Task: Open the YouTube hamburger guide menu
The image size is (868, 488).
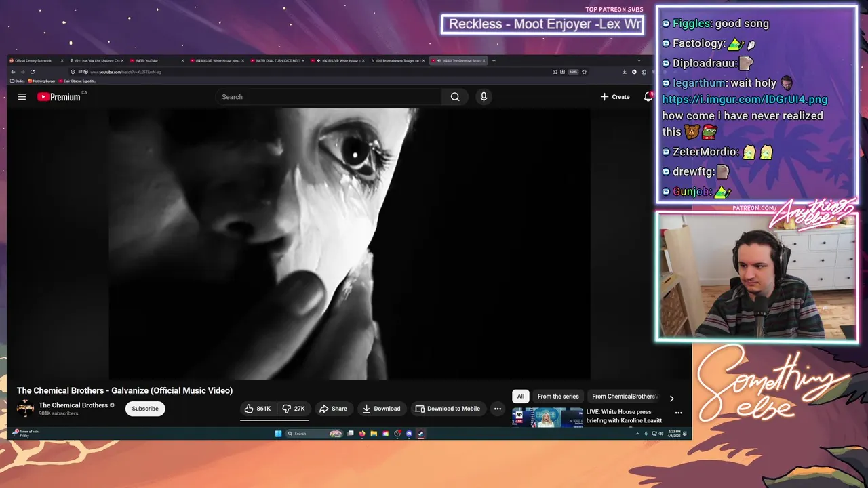Action: tap(22, 97)
